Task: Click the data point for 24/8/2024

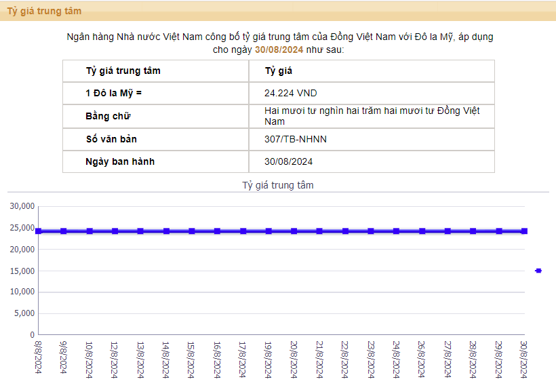Action: pos(397,231)
